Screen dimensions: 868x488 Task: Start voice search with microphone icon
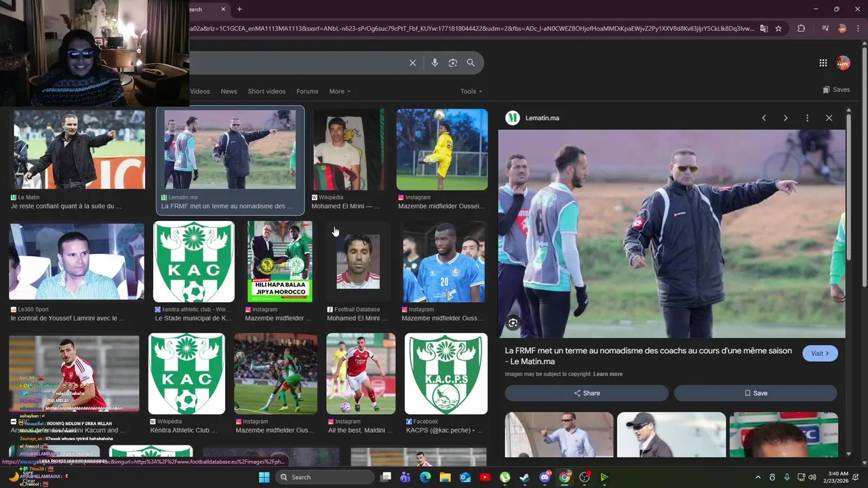tap(435, 62)
